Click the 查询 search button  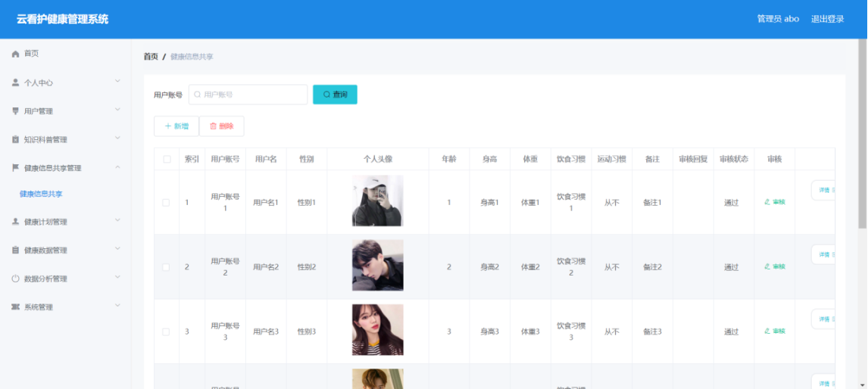click(335, 95)
